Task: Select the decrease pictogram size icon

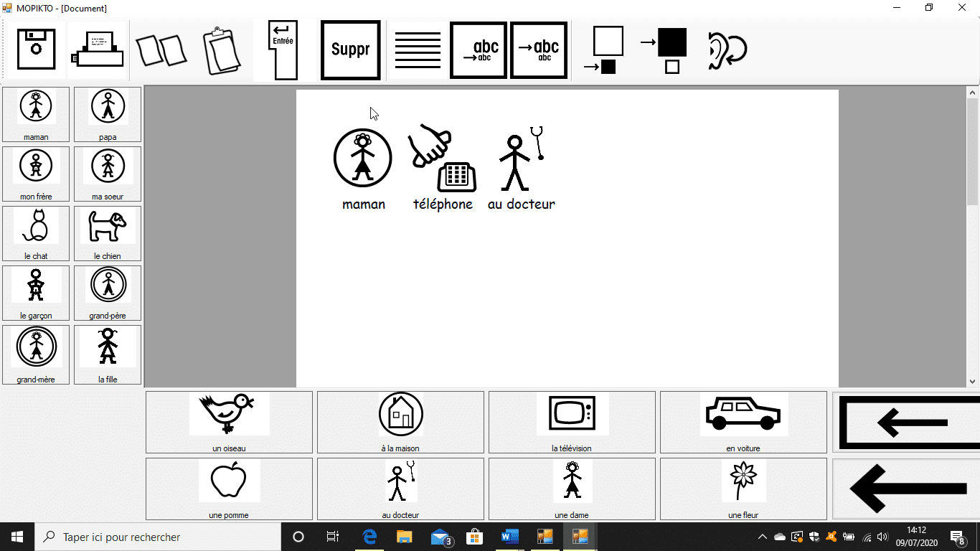Action: tap(603, 50)
